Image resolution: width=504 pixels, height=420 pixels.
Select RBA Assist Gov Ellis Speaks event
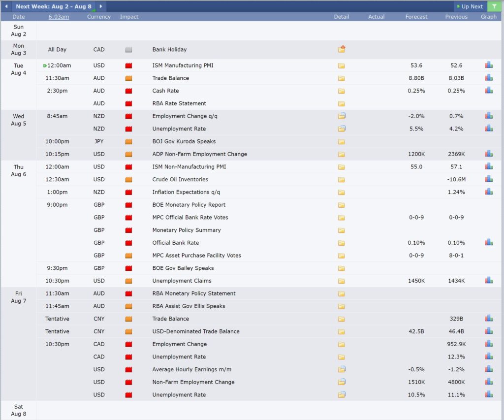click(x=189, y=306)
